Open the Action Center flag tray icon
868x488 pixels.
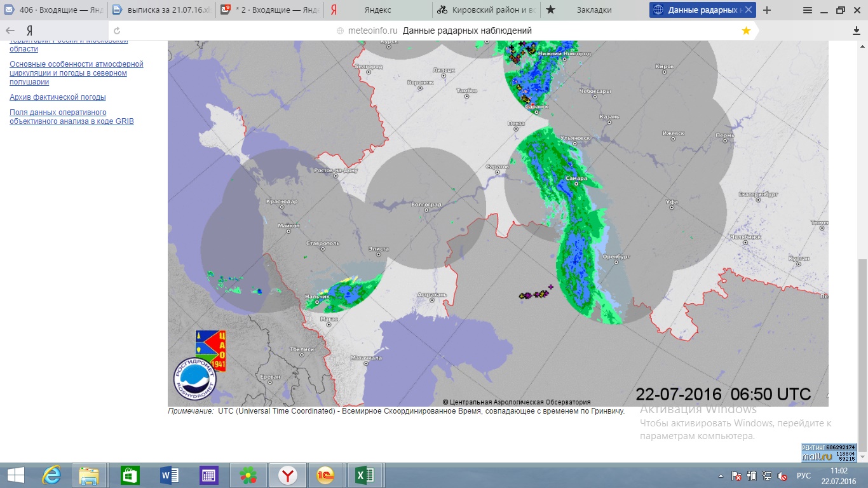point(737,476)
